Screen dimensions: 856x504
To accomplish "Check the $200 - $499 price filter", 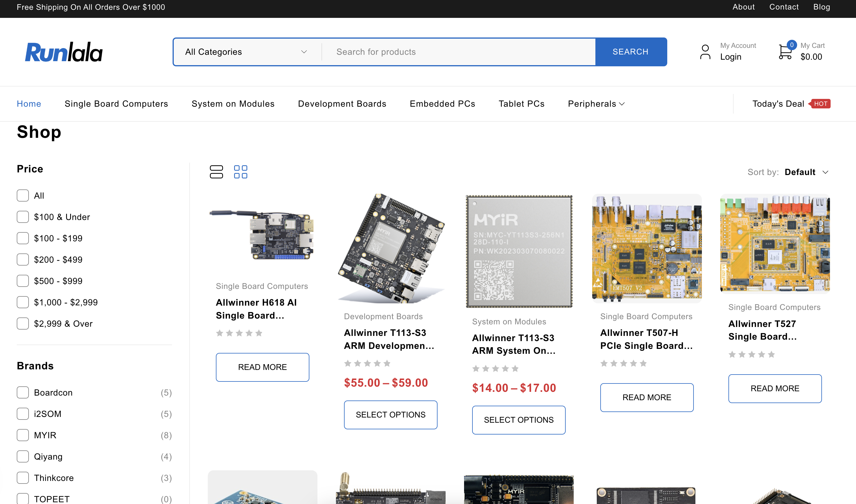I will click(23, 260).
